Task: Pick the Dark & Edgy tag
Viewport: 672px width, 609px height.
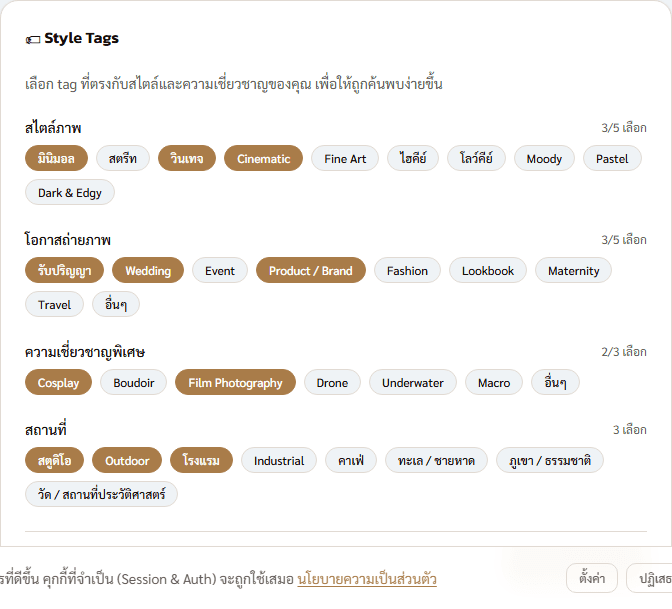Action: (x=70, y=192)
